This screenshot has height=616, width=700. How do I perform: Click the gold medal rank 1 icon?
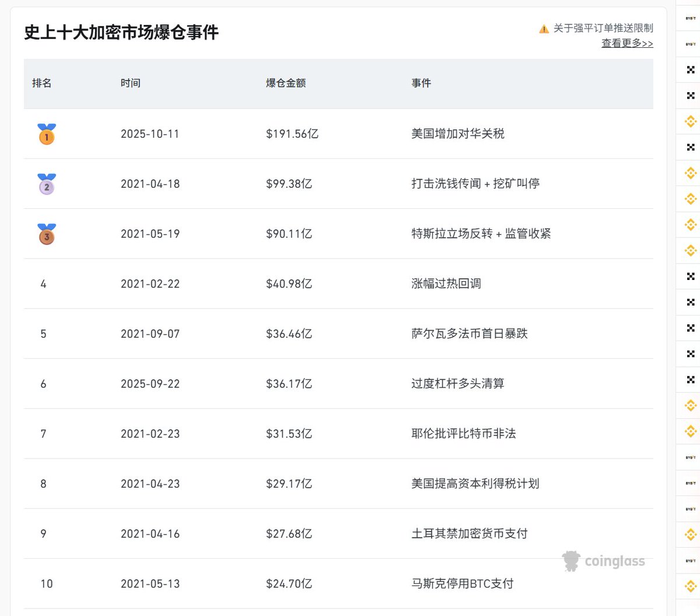47,134
